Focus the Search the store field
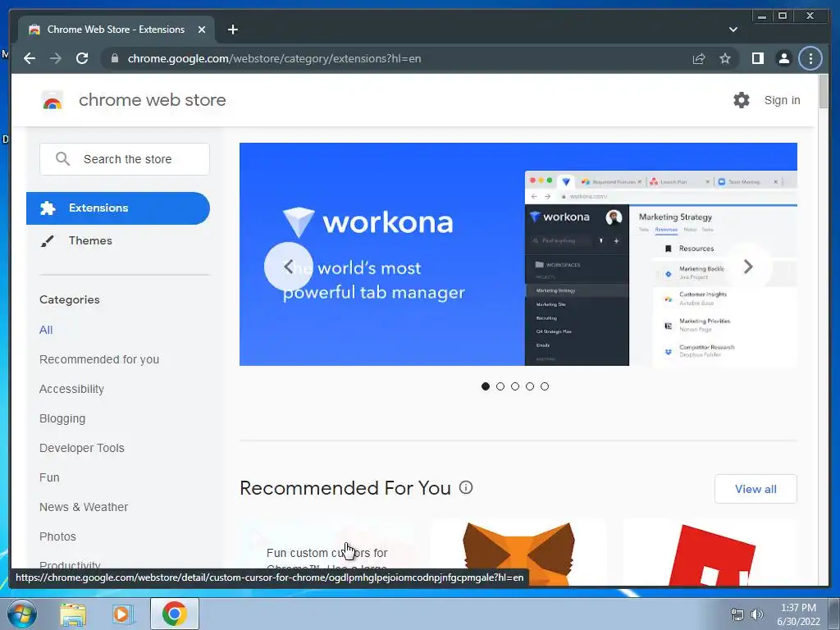This screenshot has width=840, height=630. [x=125, y=159]
